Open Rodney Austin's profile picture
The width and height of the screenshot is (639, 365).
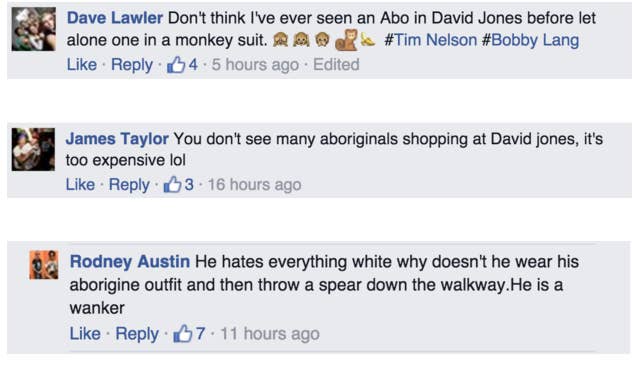coord(44,265)
